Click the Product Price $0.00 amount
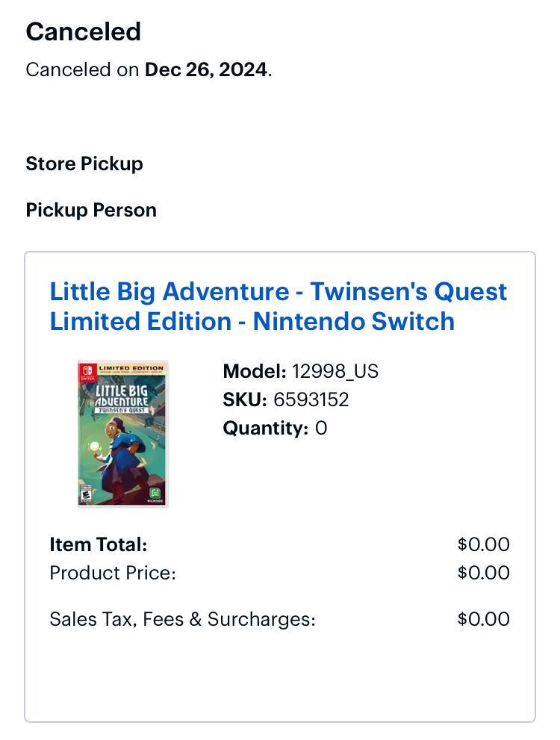The image size is (560, 740). pos(483,573)
